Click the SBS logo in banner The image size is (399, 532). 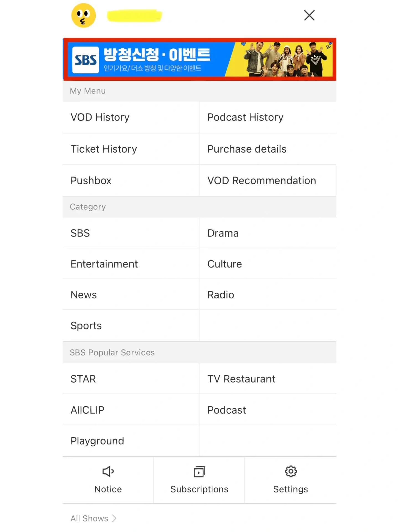coord(86,60)
